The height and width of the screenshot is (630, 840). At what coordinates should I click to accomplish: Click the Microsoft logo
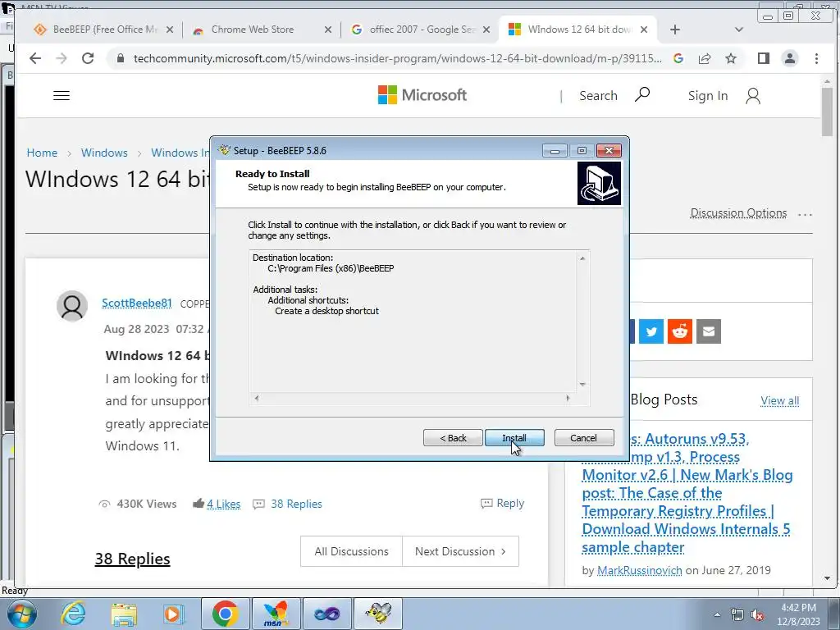click(422, 95)
